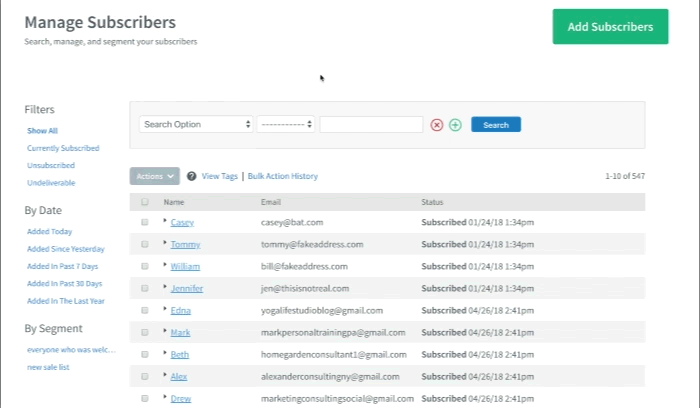Filter by Currently Subscribed
The width and height of the screenshot is (700, 408).
(x=63, y=148)
